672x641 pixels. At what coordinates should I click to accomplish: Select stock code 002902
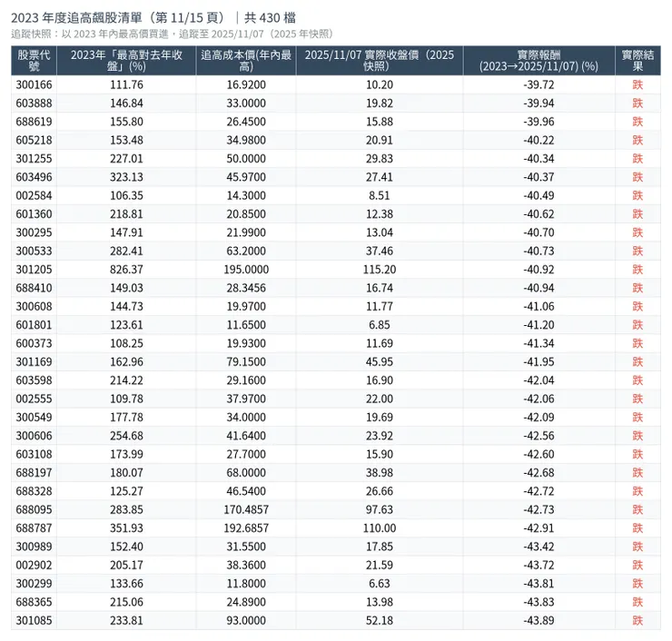[x=34, y=565]
